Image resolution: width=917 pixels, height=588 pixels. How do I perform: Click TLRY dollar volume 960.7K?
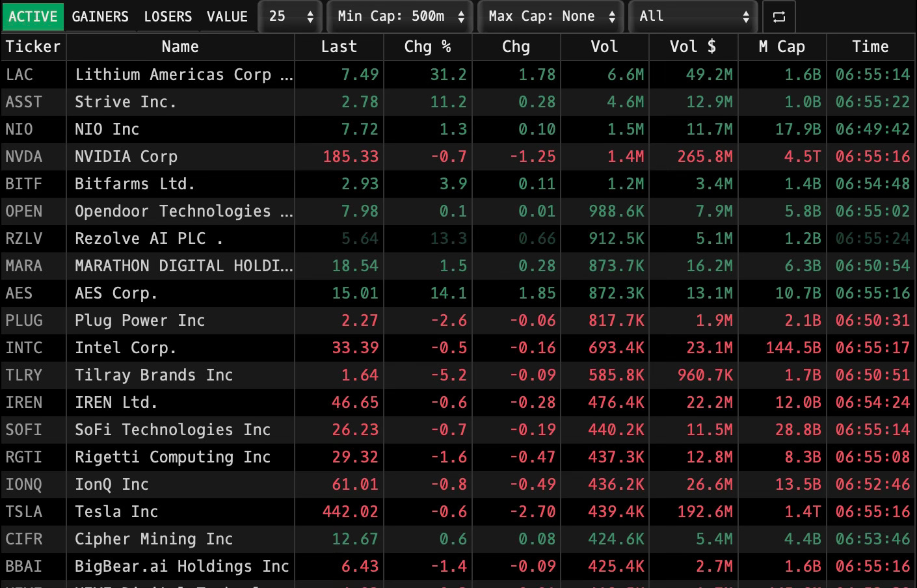click(x=705, y=375)
